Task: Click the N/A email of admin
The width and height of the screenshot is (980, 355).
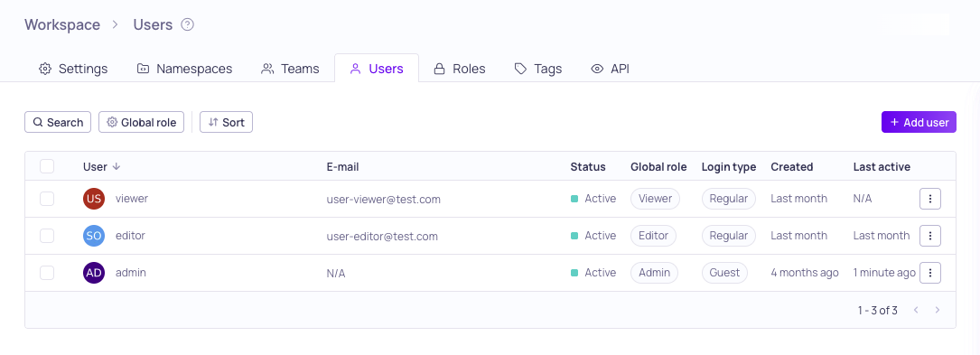Action: pos(336,273)
